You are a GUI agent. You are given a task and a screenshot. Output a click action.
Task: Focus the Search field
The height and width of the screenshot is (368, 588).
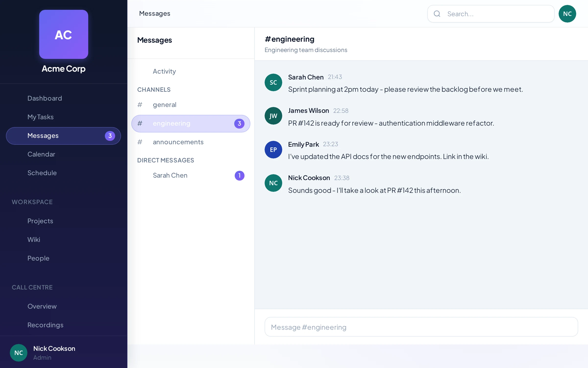click(x=491, y=14)
